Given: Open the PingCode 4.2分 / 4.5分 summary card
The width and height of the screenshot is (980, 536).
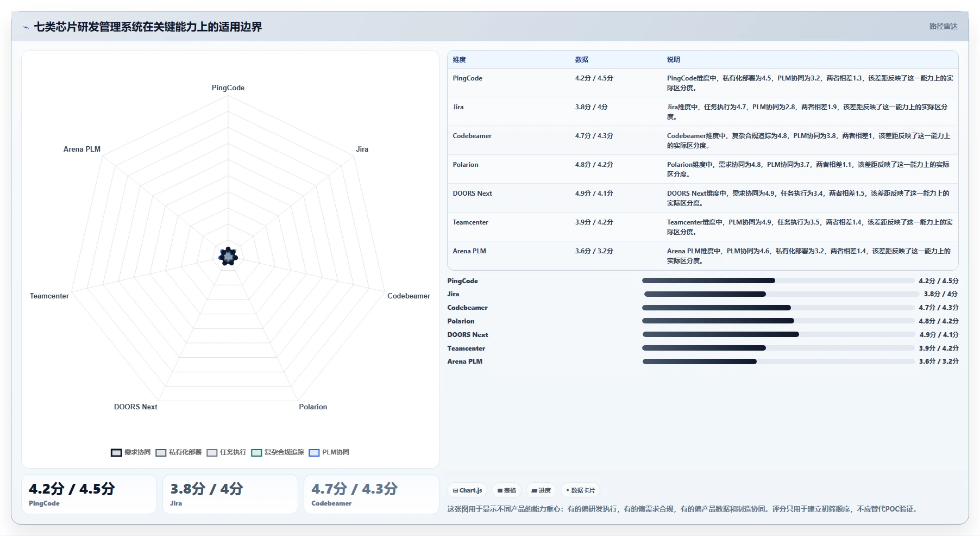Looking at the screenshot, I should (89, 494).
